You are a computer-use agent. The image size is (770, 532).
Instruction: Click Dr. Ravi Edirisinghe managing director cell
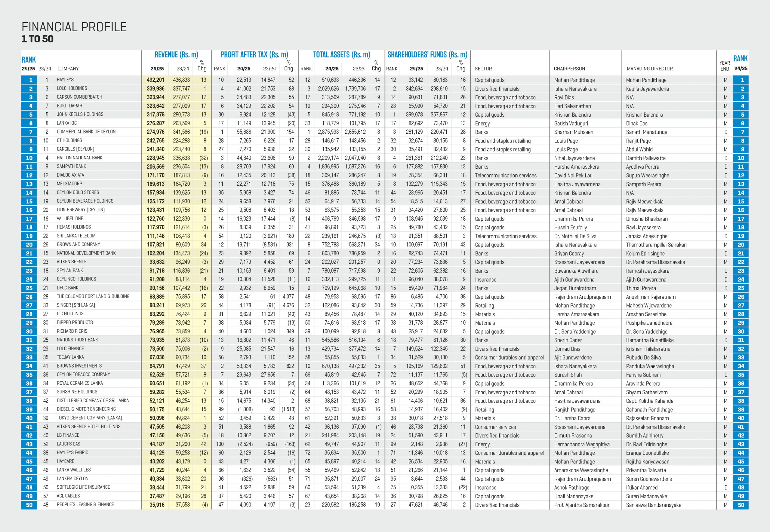[646, 444]
